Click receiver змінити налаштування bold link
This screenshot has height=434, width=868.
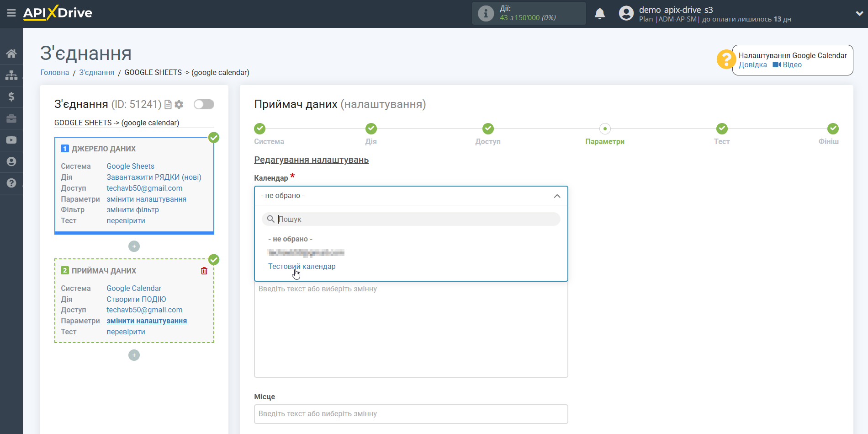147,321
